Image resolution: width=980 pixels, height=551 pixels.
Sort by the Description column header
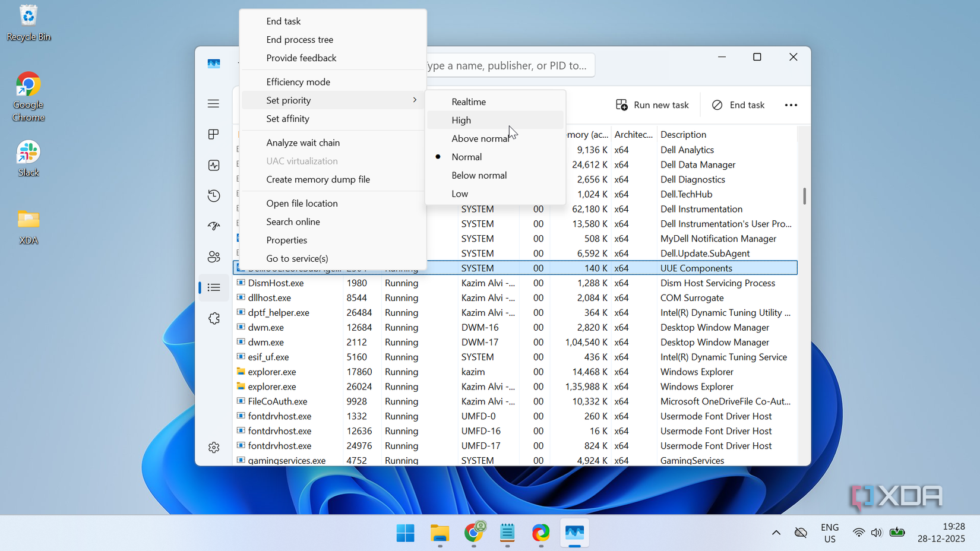[x=726, y=135]
